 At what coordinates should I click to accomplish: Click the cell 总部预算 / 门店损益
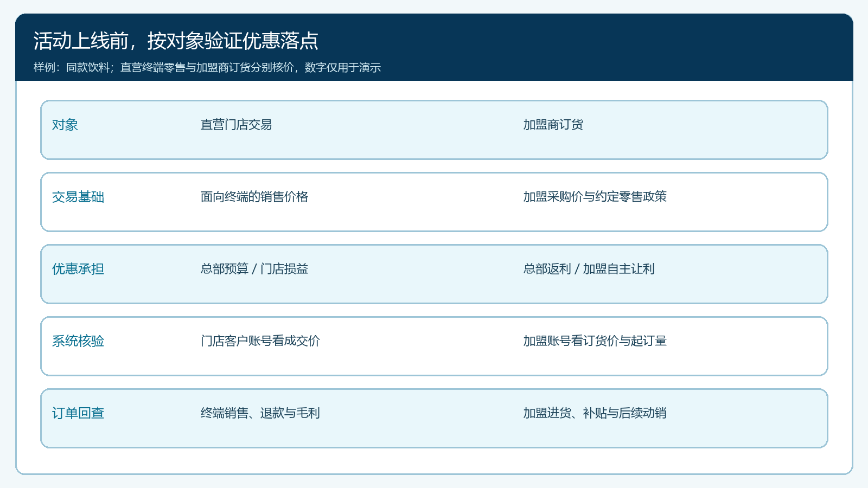pyautogui.click(x=254, y=269)
